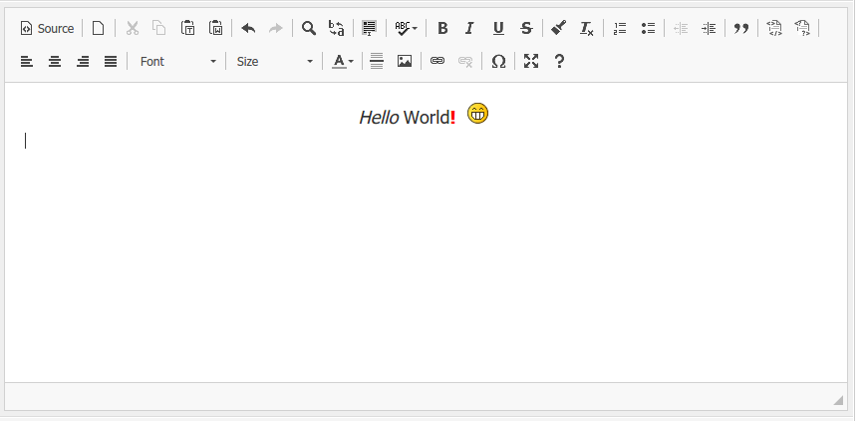Screen dimensions: 868x421
Task: Click the Select All icon
Action: click(369, 28)
